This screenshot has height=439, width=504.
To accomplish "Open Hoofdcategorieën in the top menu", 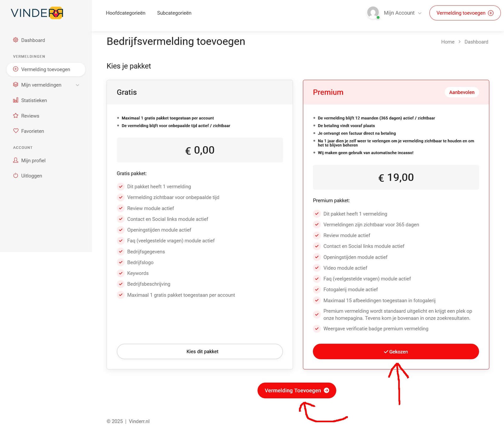I will click(126, 13).
